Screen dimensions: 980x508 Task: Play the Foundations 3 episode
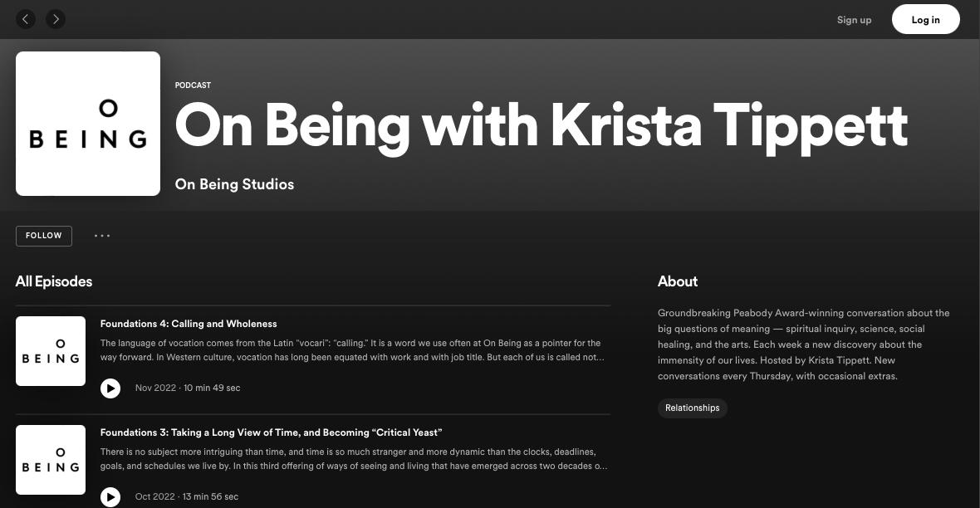tap(110, 496)
